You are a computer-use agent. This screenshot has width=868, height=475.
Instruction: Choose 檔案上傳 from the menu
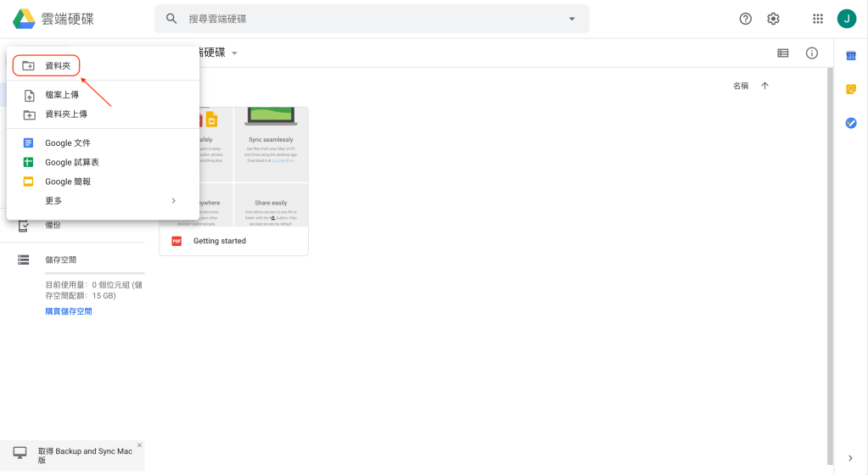[x=61, y=95]
